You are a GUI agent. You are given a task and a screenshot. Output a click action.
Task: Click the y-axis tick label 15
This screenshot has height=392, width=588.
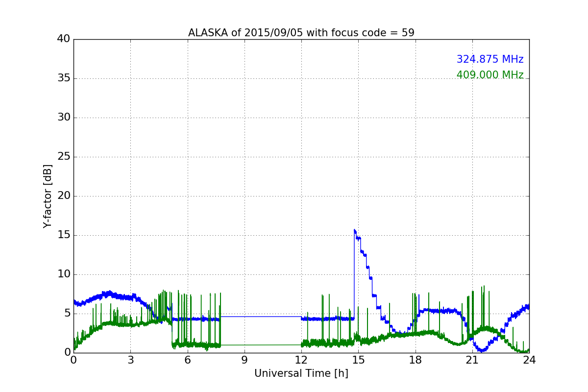click(64, 235)
